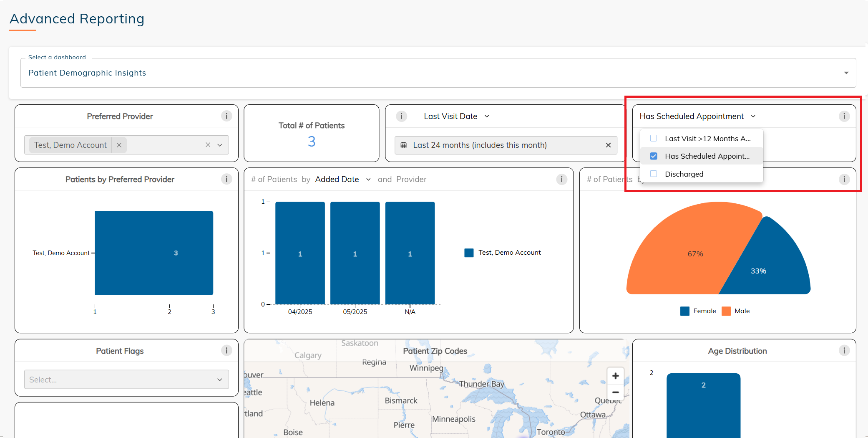Click the Male legend color swatch
868x438 pixels.
[726, 311]
